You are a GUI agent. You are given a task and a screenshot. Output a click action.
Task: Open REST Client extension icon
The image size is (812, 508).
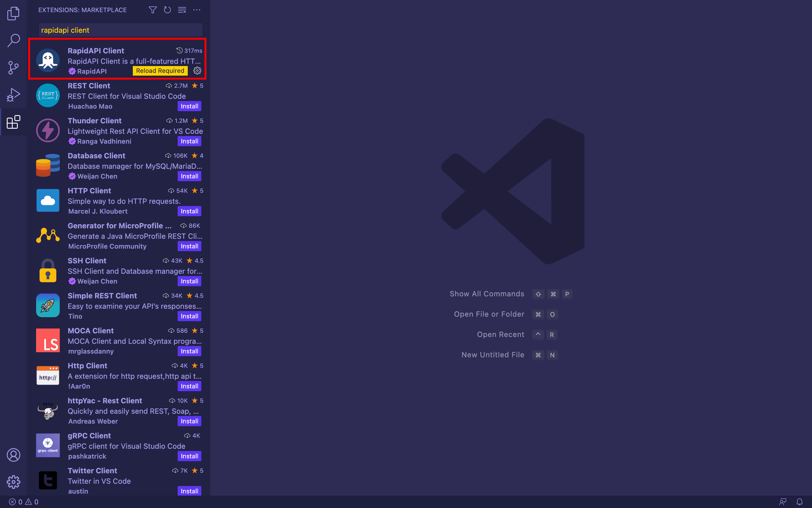click(48, 95)
